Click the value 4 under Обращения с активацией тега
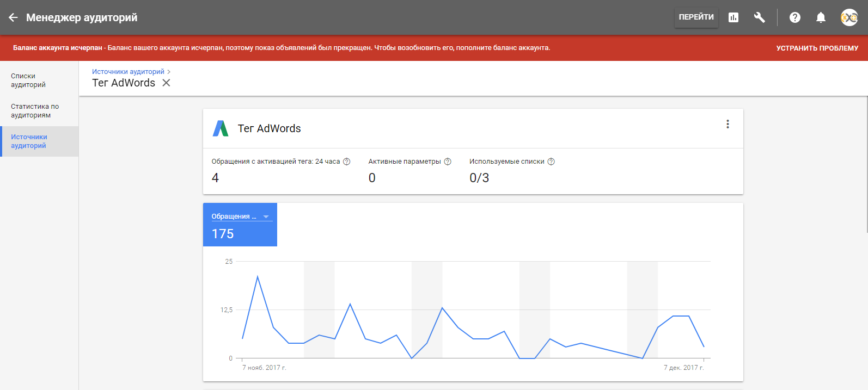Viewport: 868px width, 390px height. click(215, 178)
